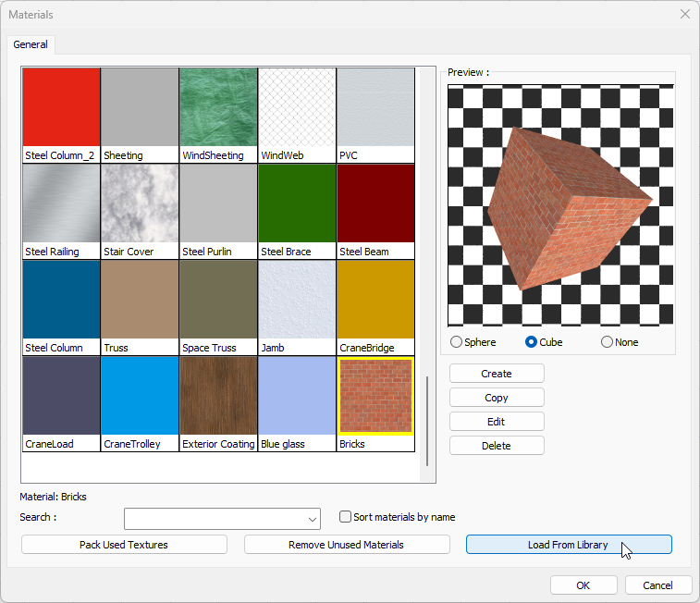Pick the WindWeb mesh material
This screenshot has width=700, height=603.
(297, 108)
